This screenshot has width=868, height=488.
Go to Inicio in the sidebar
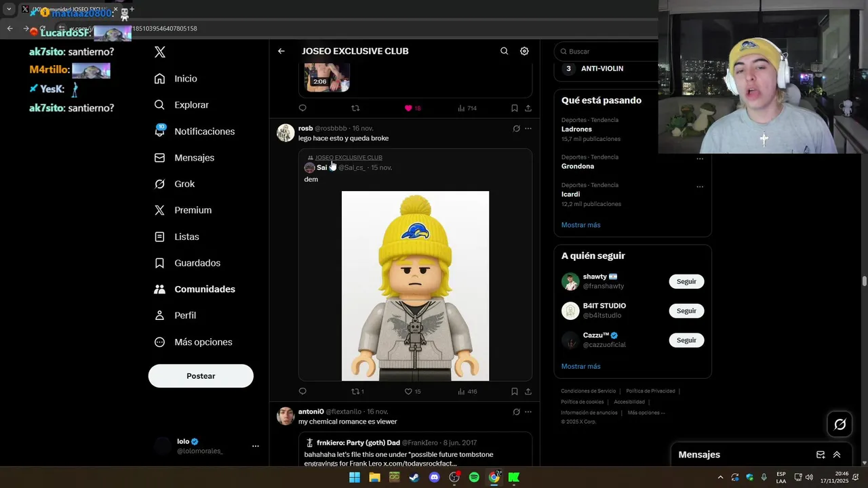pos(176,79)
